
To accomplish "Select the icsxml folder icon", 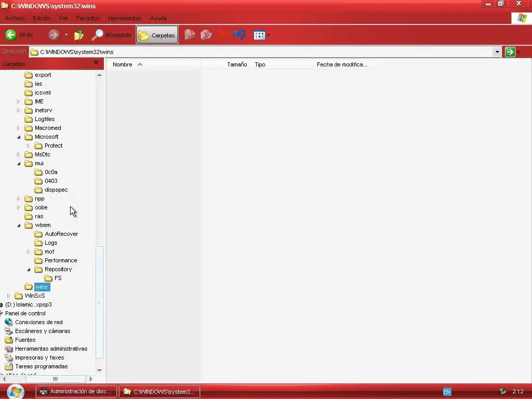I will [x=29, y=92].
